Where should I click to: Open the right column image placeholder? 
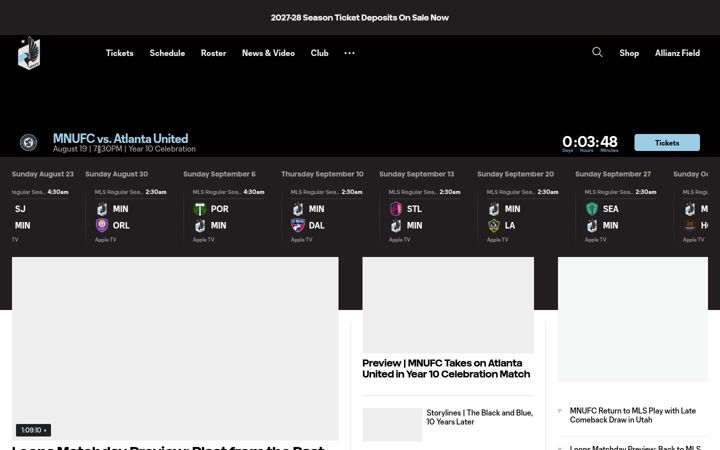(x=633, y=319)
